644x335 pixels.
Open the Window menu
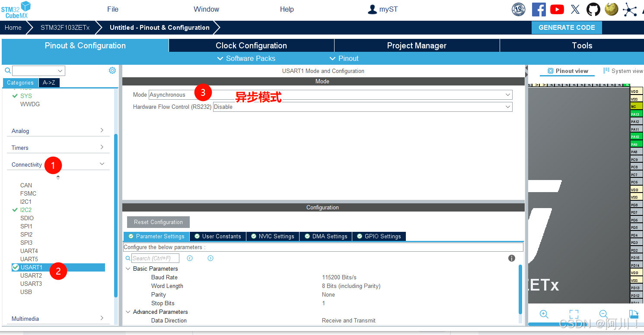(x=206, y=9)
